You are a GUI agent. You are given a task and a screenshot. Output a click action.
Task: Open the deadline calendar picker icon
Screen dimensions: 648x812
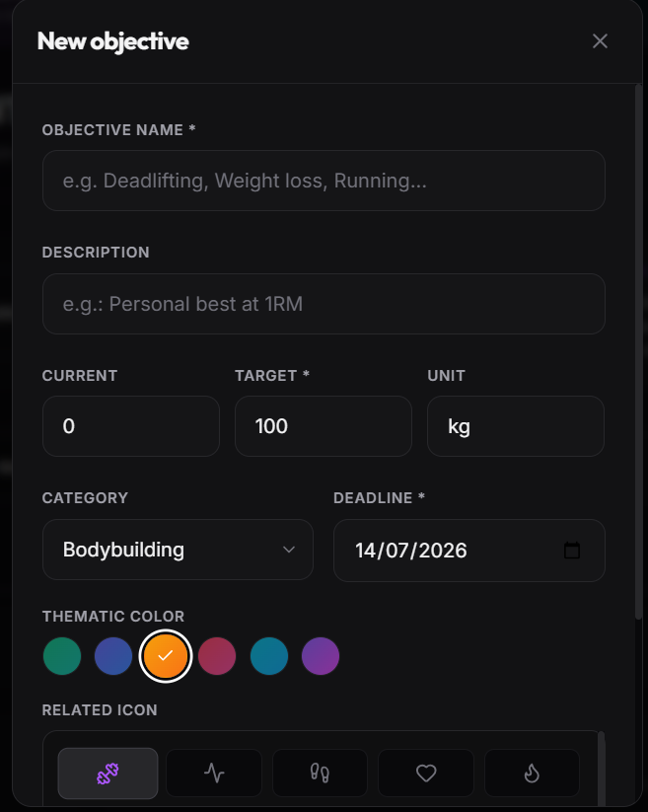(572, 551)
